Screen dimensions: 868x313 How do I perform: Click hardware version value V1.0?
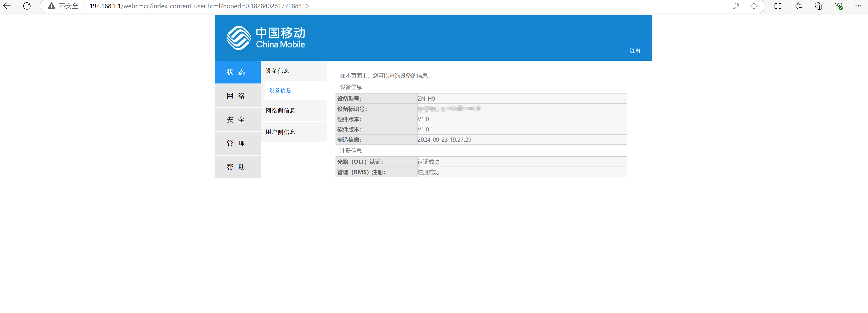click(x=423, y=119)
